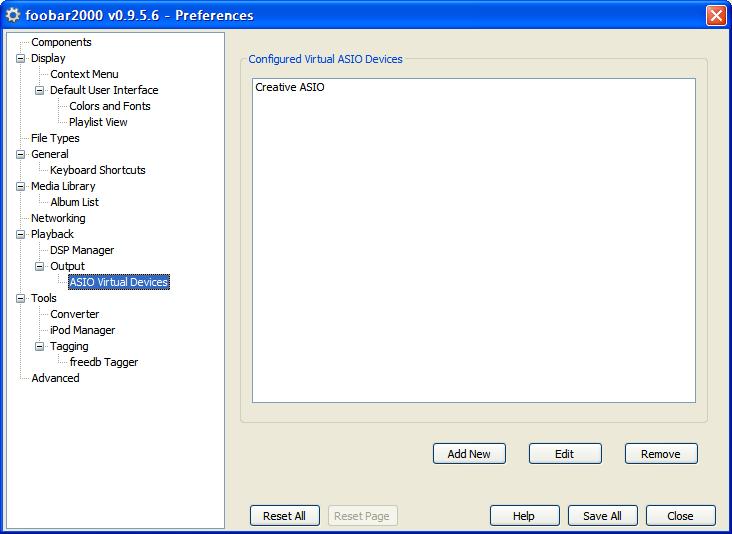Click the Add New button
732x534 pixels.
(x=469, y=454)
